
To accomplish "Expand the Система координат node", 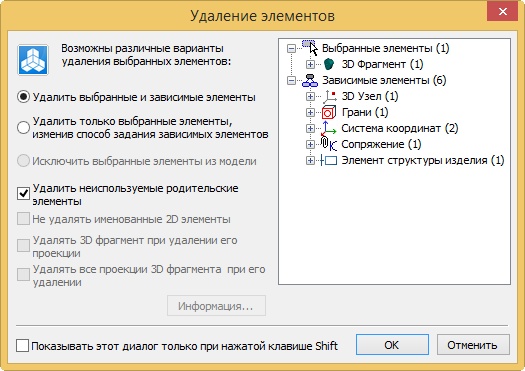I will (310, 128).
